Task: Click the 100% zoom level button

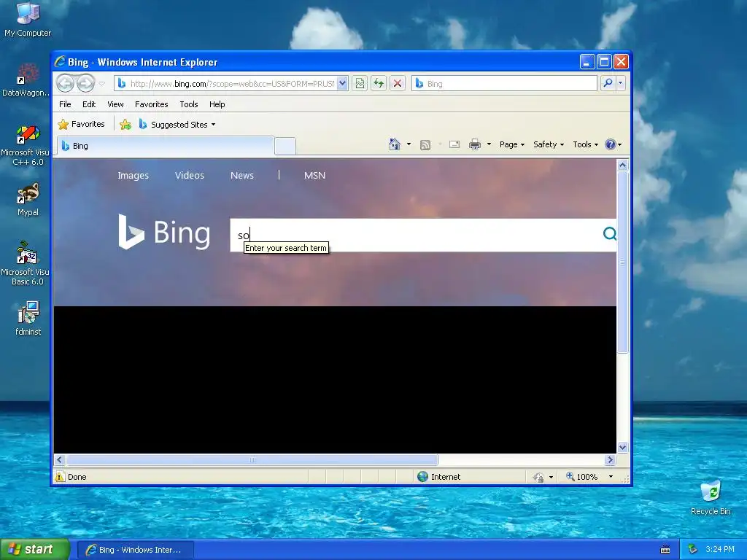Action: [x=581, y=477]
